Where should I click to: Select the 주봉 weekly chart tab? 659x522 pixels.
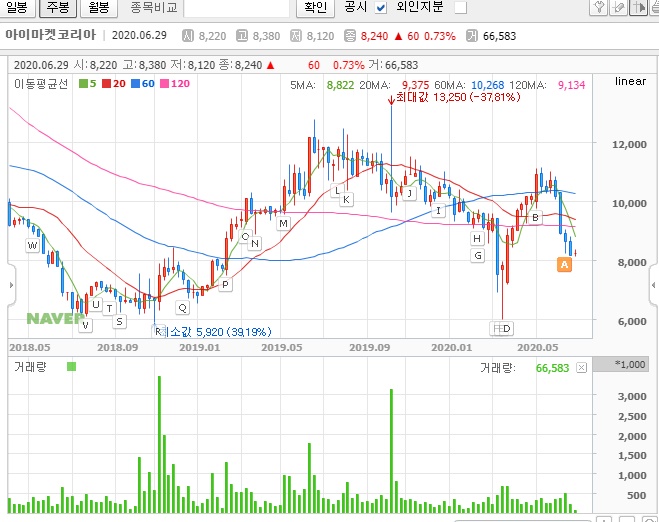(58, 7)
